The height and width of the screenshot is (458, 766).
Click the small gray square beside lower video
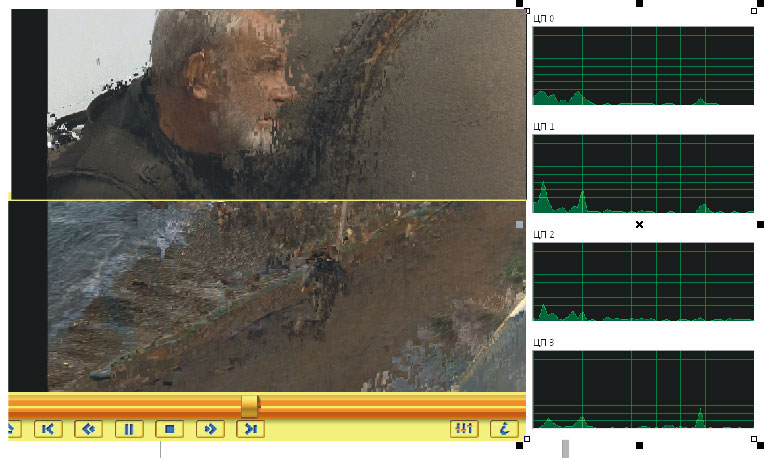519,226
